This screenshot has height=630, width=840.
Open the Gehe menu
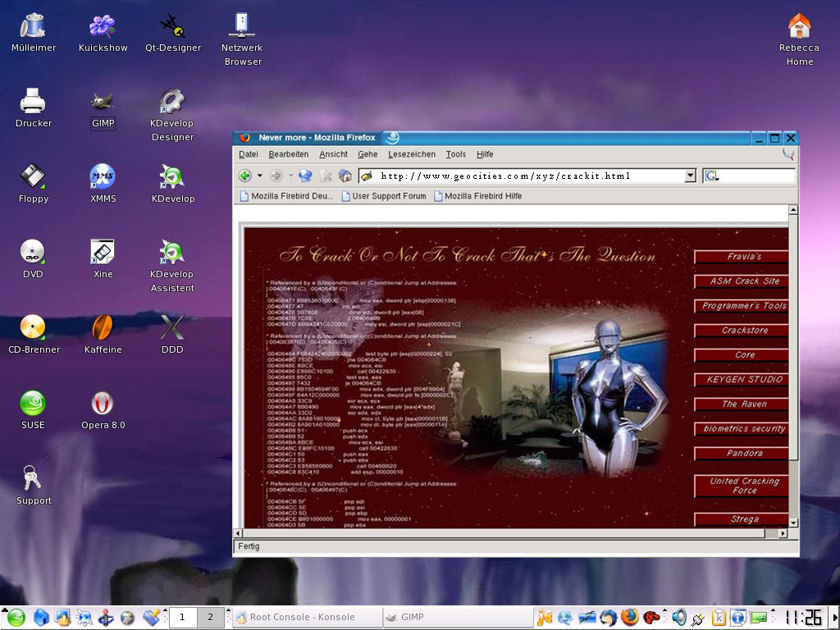[x=367, y=154]
